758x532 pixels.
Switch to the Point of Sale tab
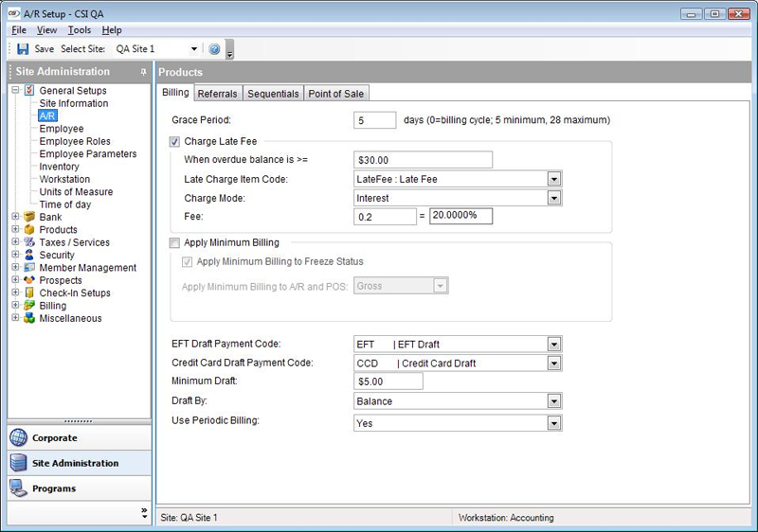coord(336,94)
